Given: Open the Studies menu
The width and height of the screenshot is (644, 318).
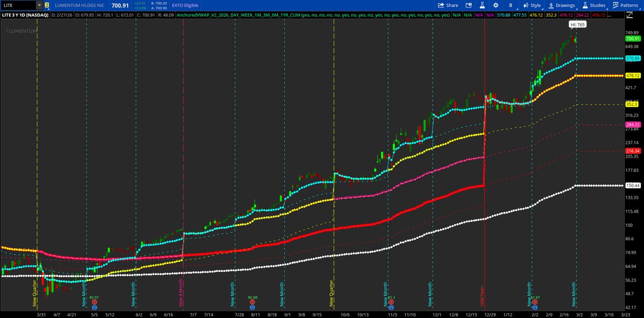Looking at the screenshot, I should (594, 5).
